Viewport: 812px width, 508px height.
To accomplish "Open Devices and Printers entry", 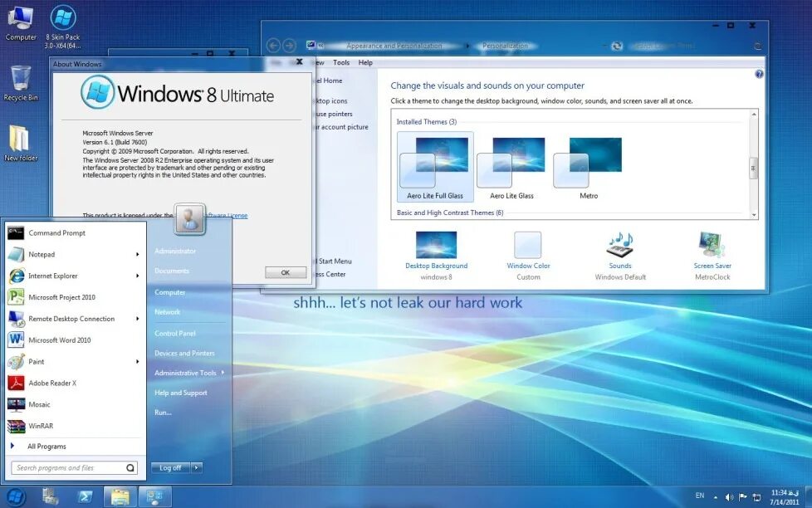I will coord(184,353).
